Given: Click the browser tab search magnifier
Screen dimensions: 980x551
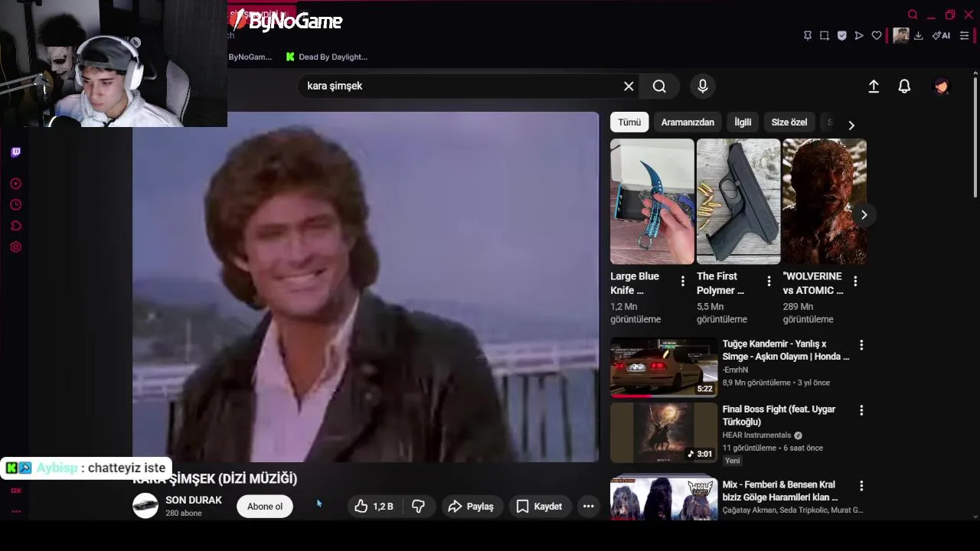Looking at the screenshot, I should point(913,15).
